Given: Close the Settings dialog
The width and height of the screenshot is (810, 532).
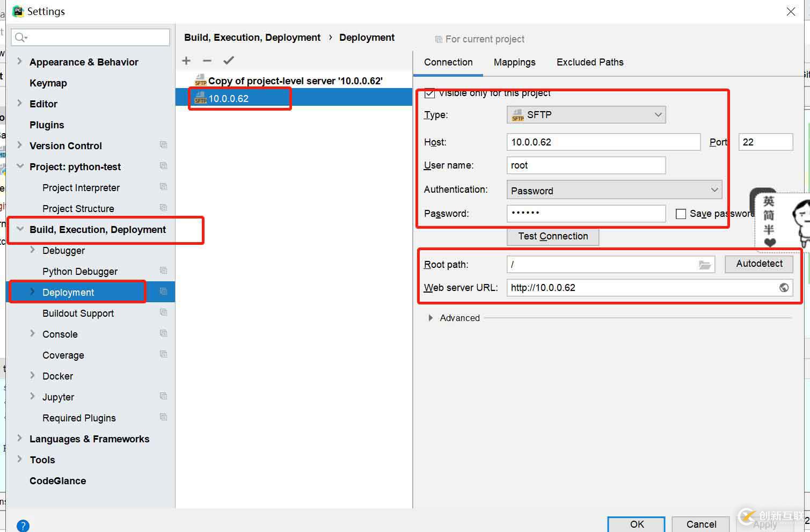Looking at the screenshot, I should (791, 11).
